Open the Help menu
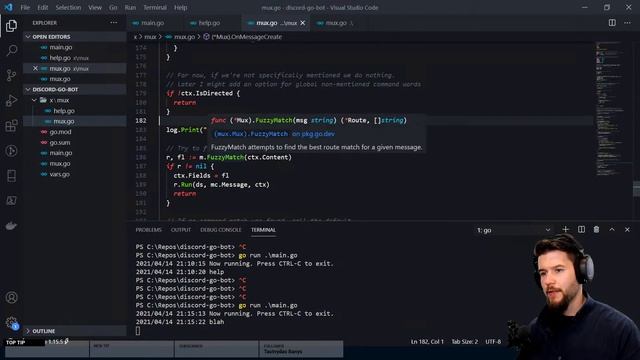This screenshot has width=640, height=360. pyautogui.click(x=180, y=7)
